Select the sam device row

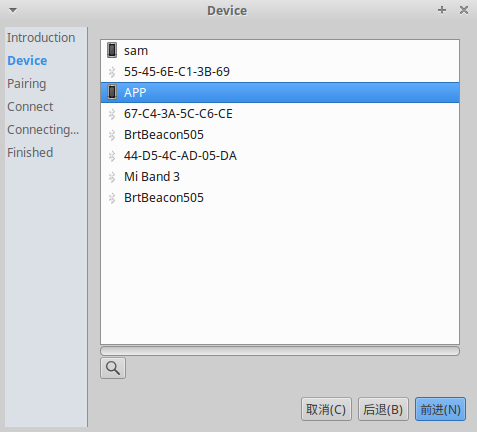[x=280, y=51]
